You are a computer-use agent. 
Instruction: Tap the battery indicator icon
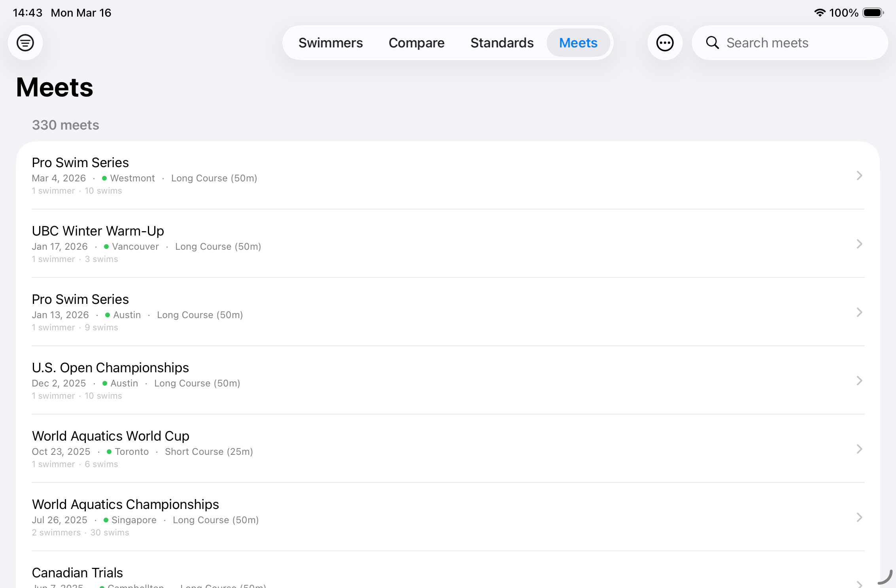(x=873, y=13)
